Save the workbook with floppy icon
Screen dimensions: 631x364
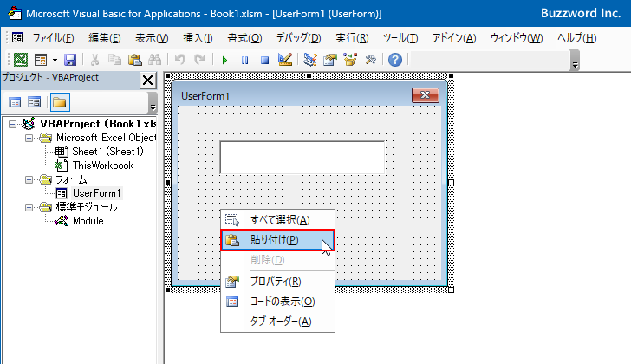(70, 60)
